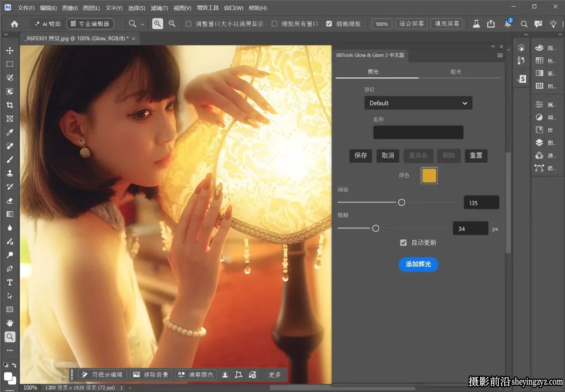Expand the Zoom tool preset picker arrow
This screenshot has height=392, width=565.
[x=143, y=24]
